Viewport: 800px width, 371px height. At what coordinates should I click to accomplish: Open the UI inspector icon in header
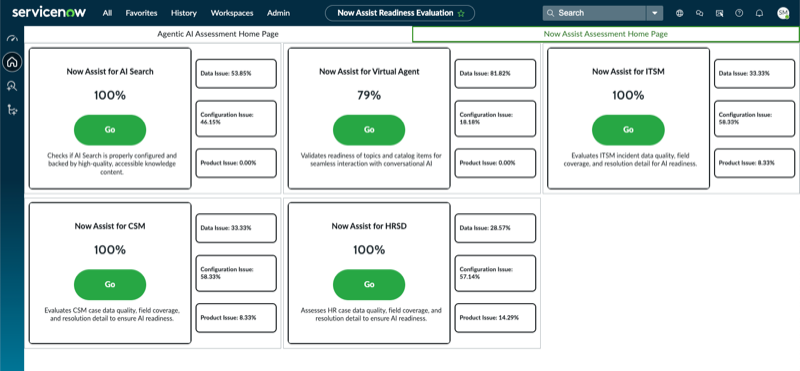719,13
